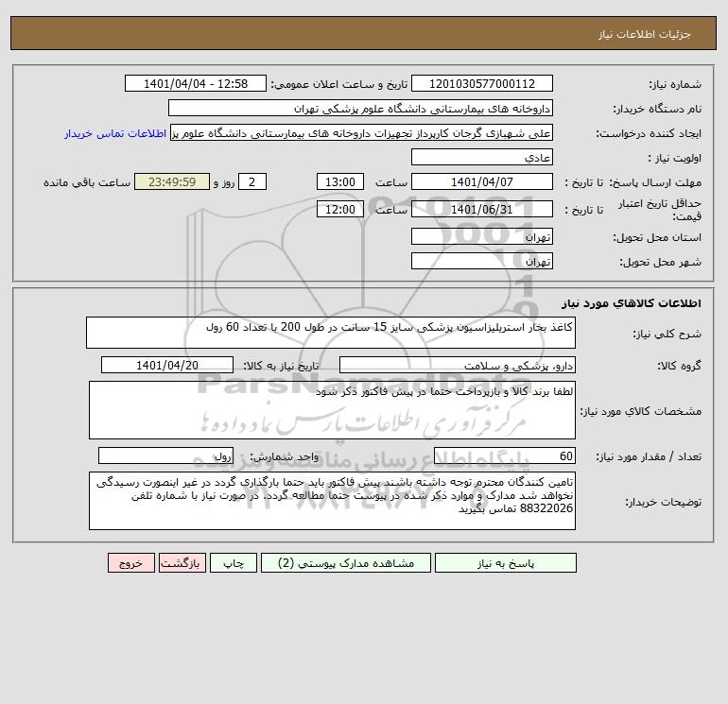
Task: Click the مشخصات کالای مورد نیاز text box
Action: (x=332, y=410)
